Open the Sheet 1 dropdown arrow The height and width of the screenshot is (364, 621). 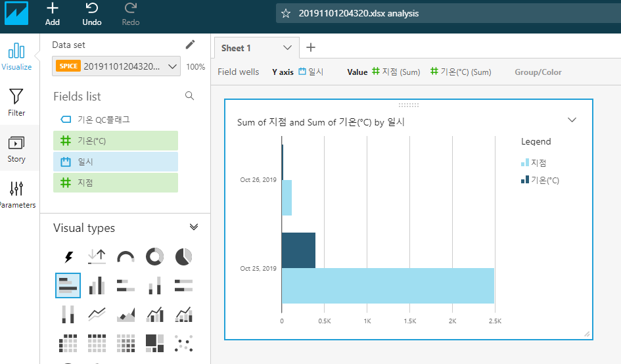click(288, 48)
